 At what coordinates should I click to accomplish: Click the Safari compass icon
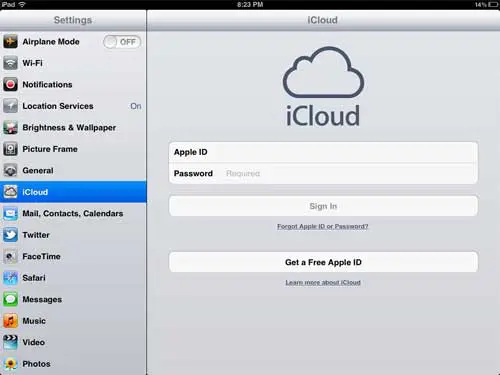tap(10, 278)
